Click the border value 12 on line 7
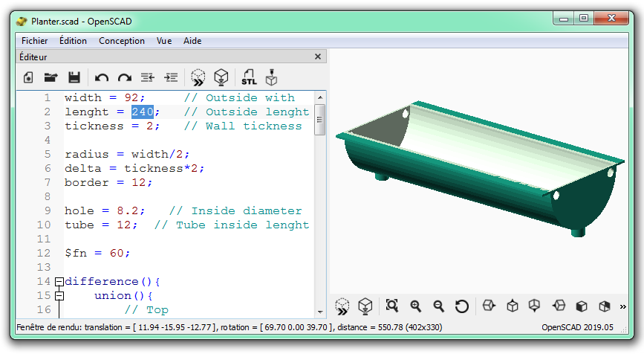This screenshot has width=644, height=354. click(139, 182)
